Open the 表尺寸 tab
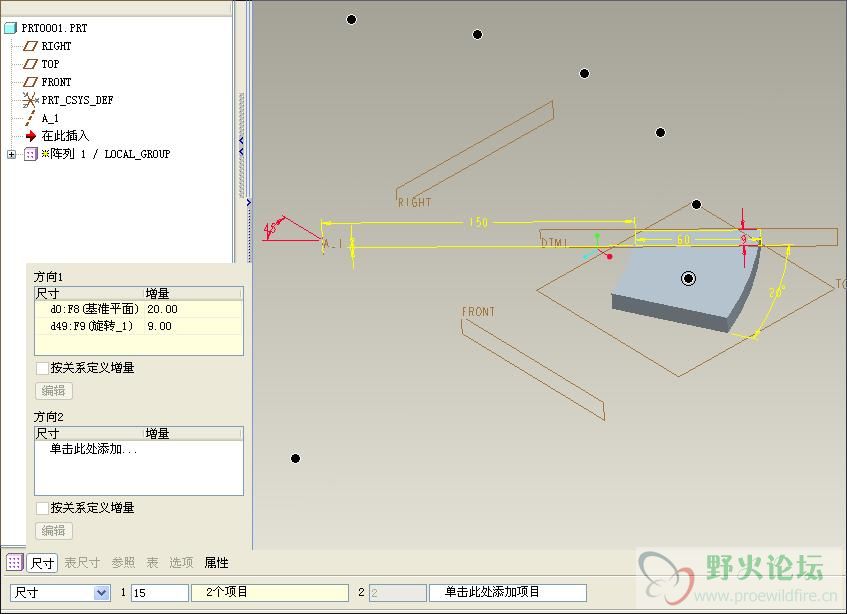 pos(82,563)
